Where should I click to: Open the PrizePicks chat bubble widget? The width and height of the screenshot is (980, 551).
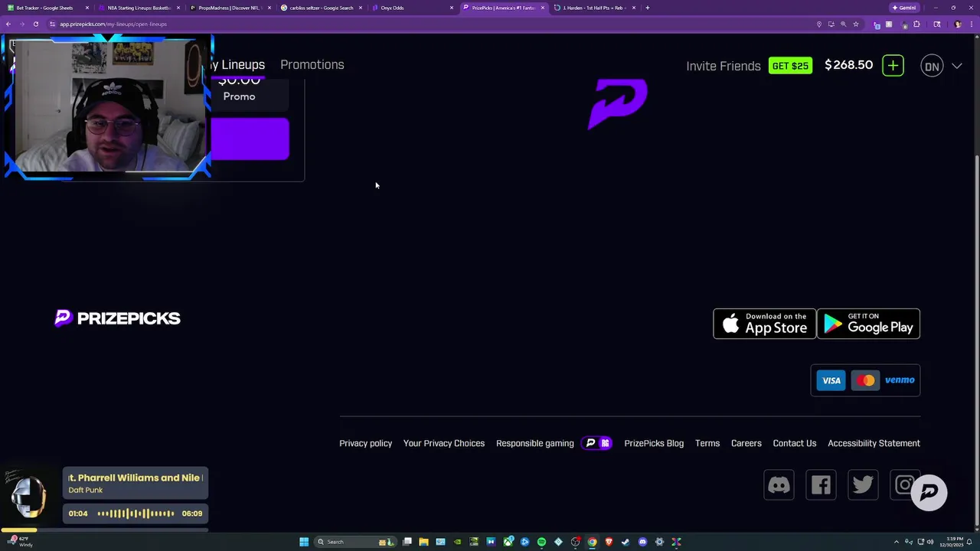coord(929,492)
